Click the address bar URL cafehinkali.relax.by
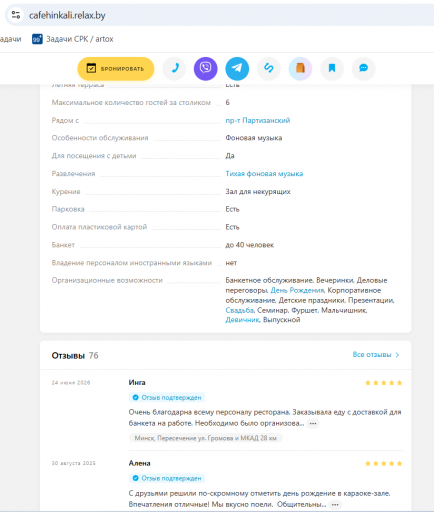 click(67, 15)
